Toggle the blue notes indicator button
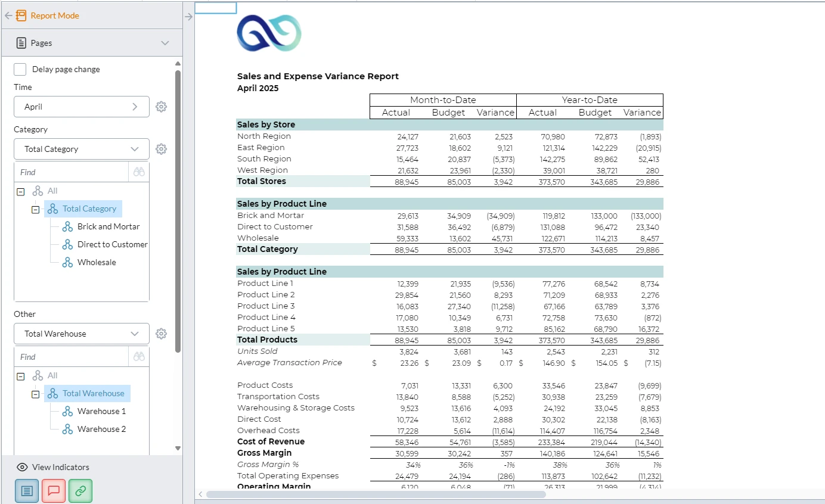The height and width of the screenshot is (504, 825). pos(26,491)
